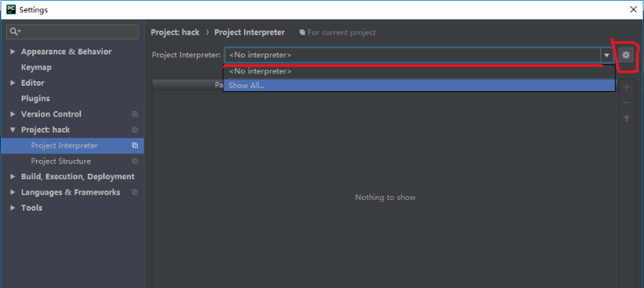The height and width of the screenshot is (288, 644).
Task: Click the search magnifier icon in settings search
Action: (15, 31)
